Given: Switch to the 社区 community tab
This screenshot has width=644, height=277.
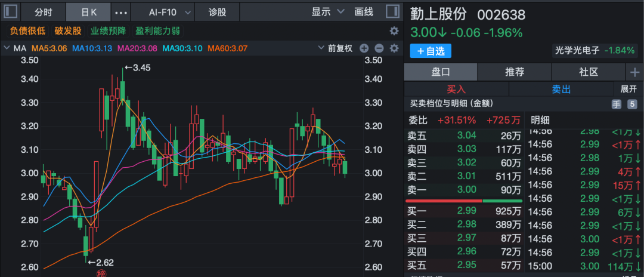Looking at the screenshot, I should (588, 72).
